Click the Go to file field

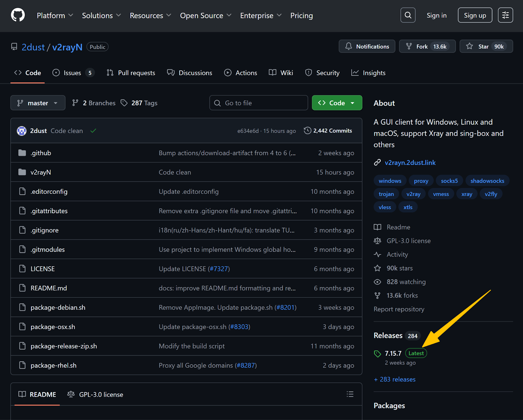pyautogui.click(x=259, y=103)
